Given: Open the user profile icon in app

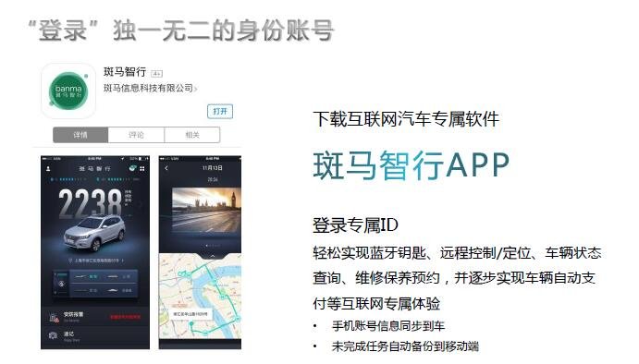Looking at the screenshot, I should (x=48, y=168).
